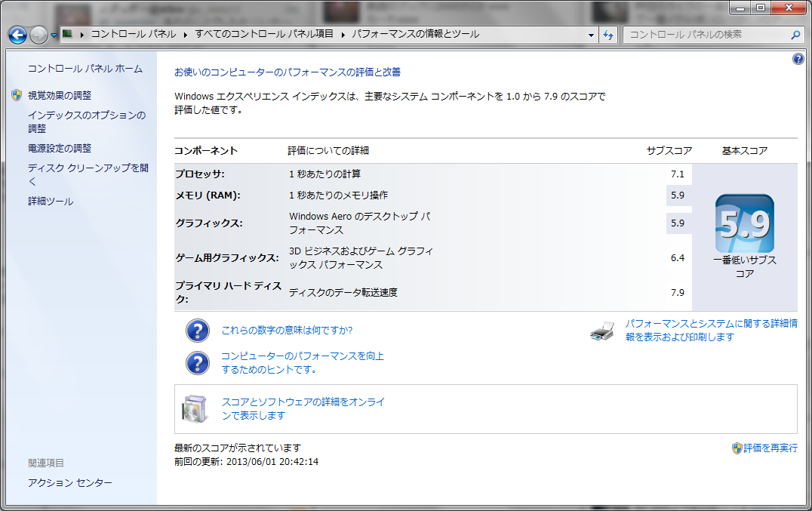This screenshot has width=812, height=511.
Task: Open アクション センター link
Action: (70, 483)
